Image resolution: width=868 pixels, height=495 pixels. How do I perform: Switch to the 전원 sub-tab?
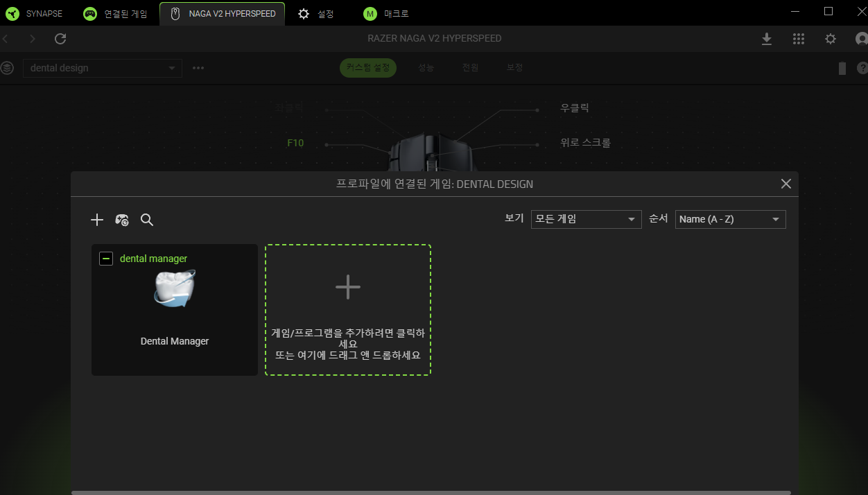tap(470, 68)
